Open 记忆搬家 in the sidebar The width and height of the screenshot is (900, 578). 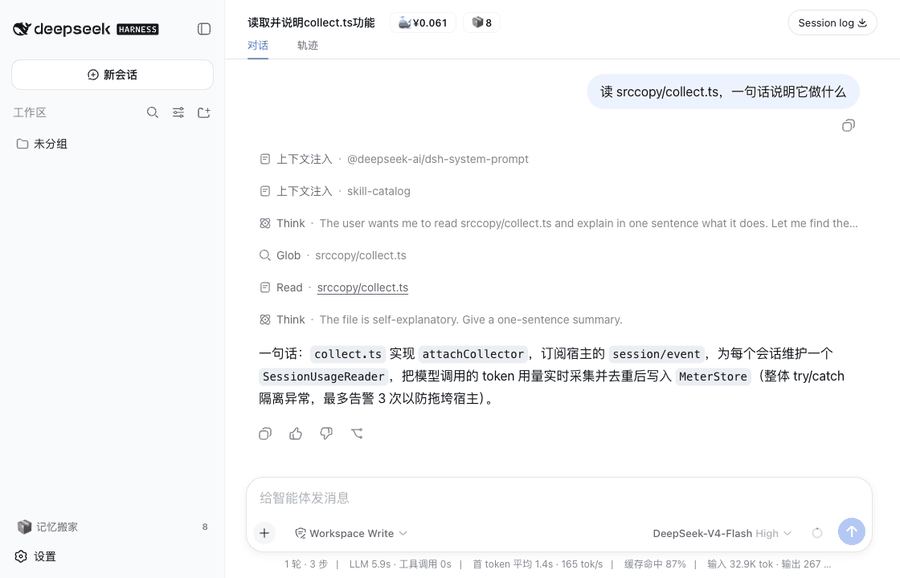tap(112, 527)
